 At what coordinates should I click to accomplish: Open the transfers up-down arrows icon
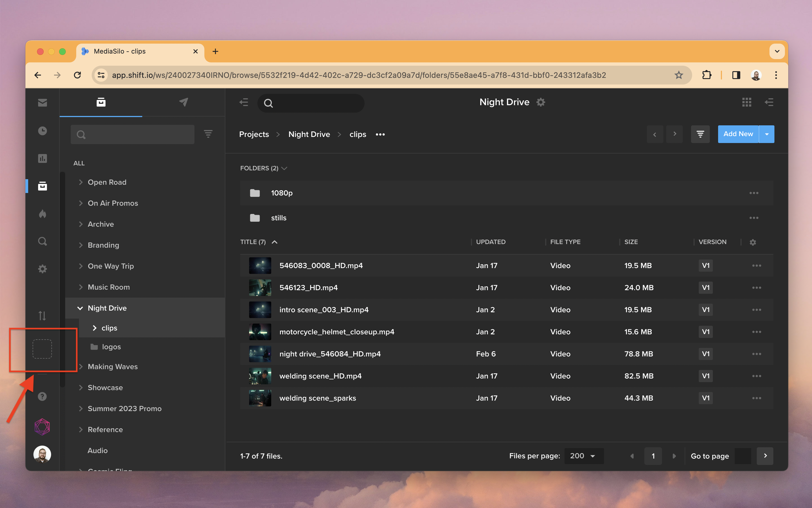click(42, 316)
